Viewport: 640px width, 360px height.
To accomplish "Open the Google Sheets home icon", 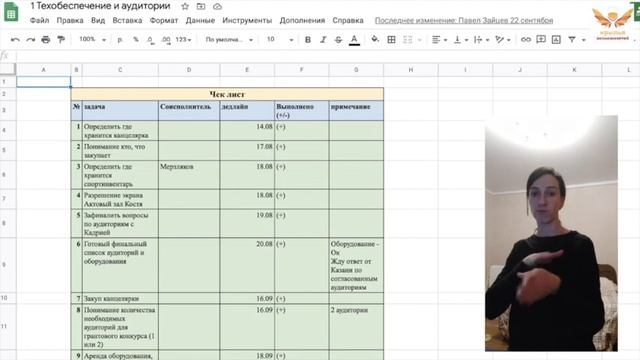I will tap(11, 11).
